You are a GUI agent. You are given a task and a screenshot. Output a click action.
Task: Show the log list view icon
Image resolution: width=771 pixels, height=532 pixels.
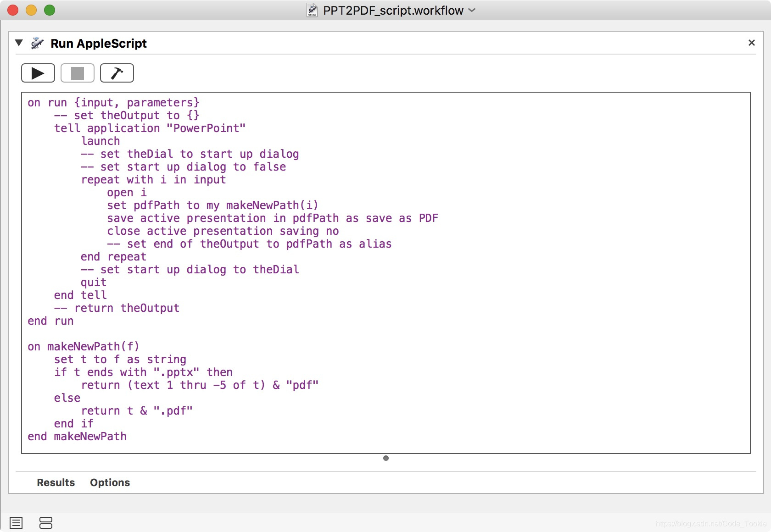coord(16,523)
